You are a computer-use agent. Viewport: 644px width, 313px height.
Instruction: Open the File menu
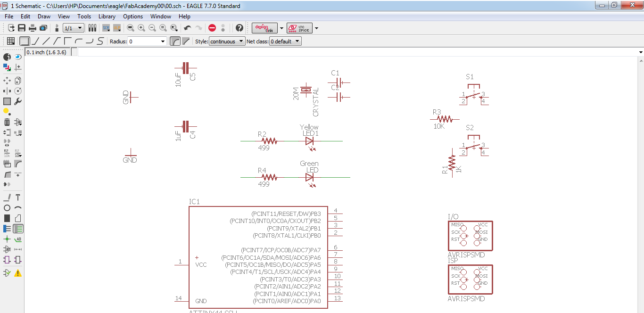(9, 16)
